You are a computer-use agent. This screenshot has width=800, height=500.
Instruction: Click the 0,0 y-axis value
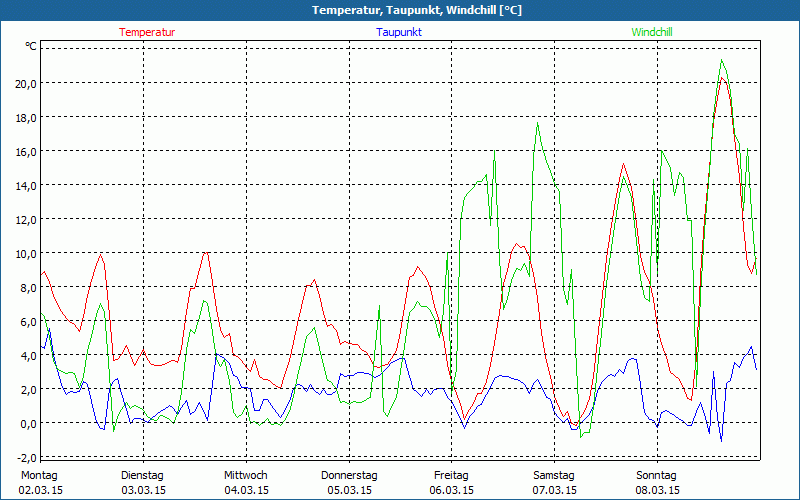coord(28,423)
